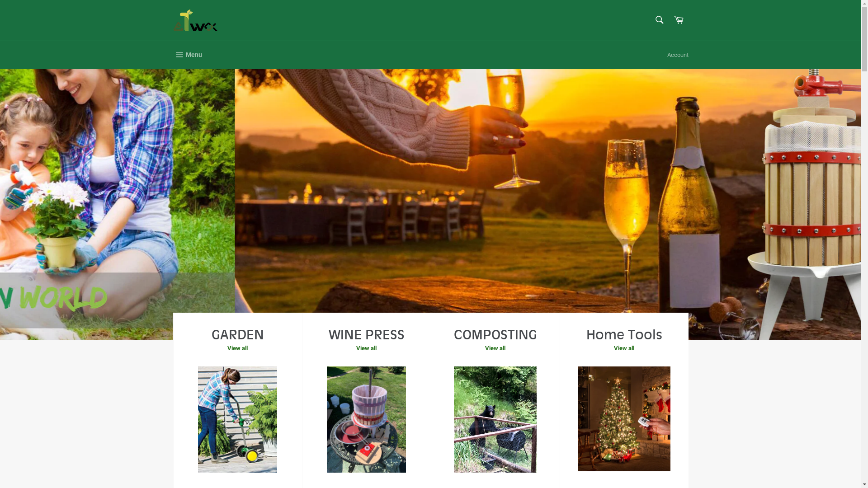Viewport: 868px width, 488px height.
Task: Click View all under GARDEN
Action: (x=237, y=348)
